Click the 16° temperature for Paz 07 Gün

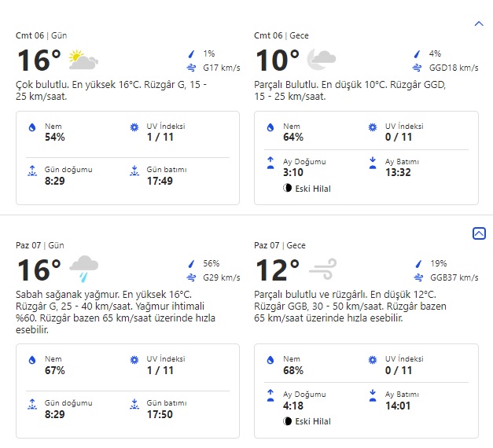[39, 270]
